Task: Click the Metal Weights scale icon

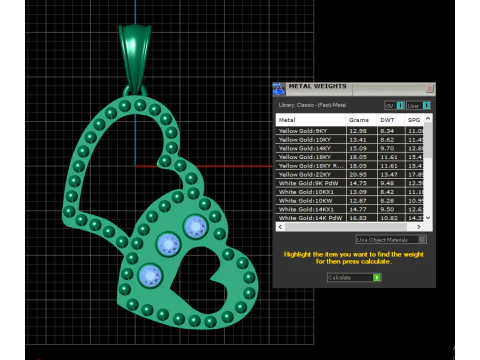Action: (x=279, y=89)
